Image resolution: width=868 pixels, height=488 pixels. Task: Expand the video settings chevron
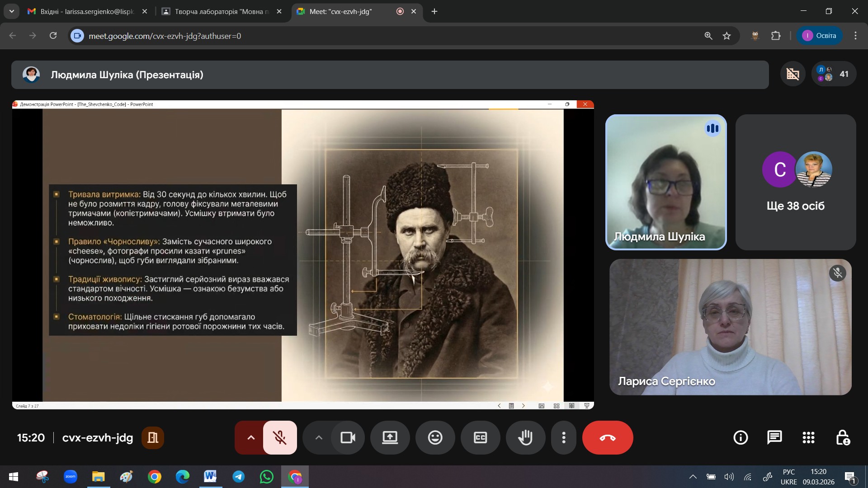319,437
